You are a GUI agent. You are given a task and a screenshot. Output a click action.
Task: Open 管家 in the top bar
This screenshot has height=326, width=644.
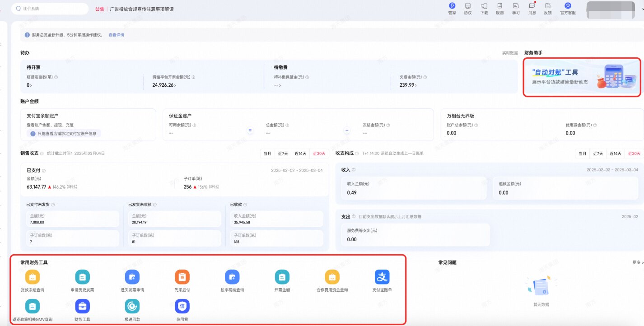click(x=452, y=9)
